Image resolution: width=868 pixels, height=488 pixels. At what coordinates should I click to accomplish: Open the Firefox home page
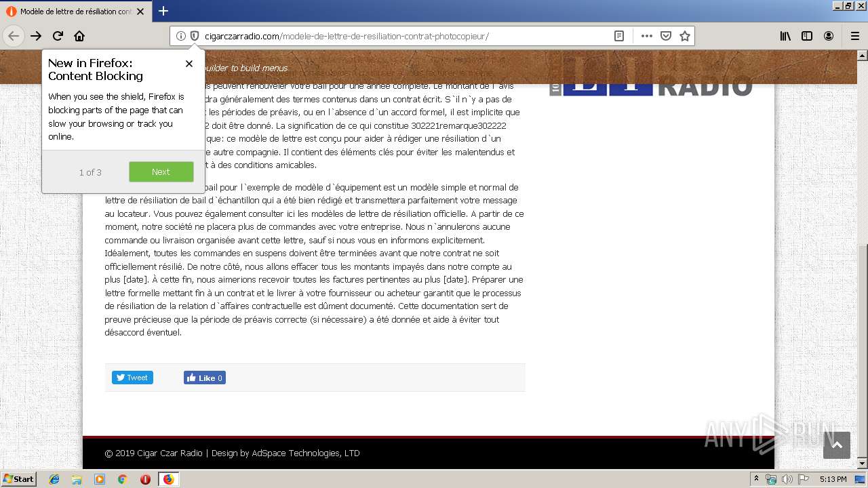click(x=79, y=36)
